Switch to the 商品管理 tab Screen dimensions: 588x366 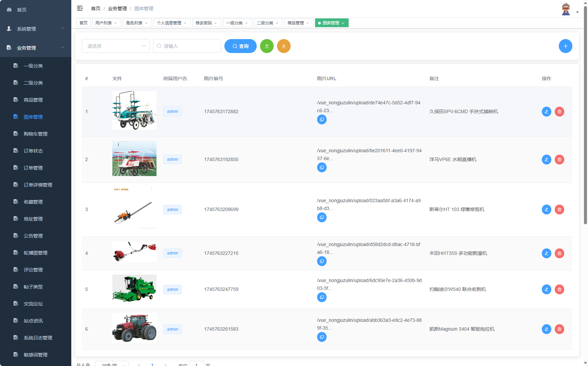pos(295,23)
